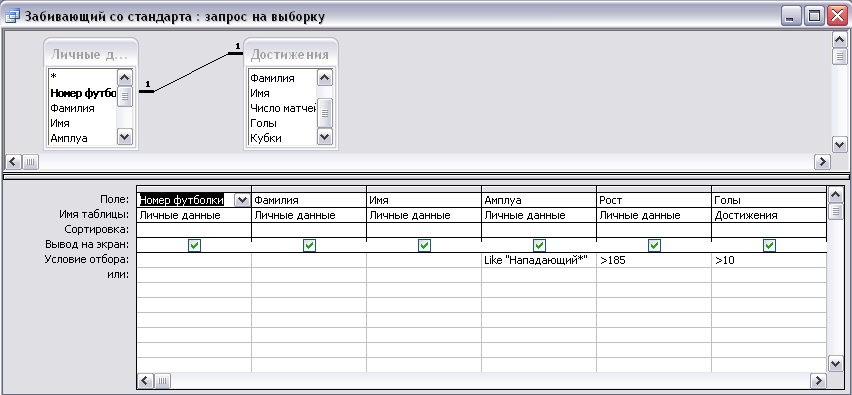The width and height of the screenshot is (852, 395).
Task: Click the 'или' cell under Амплуа column
Action: [x=539, y=275]
